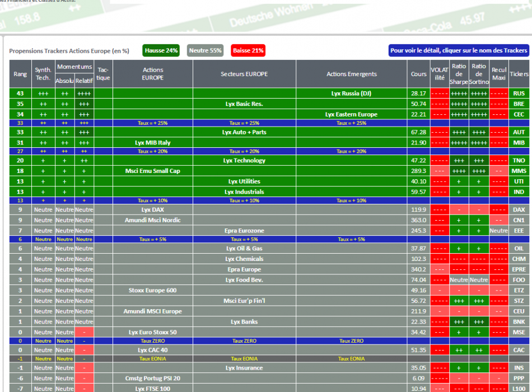Open the Lyx Chemicals tracker
This screenshot has width=532, height=392.
pyautogui.click(x=244, y=259)
